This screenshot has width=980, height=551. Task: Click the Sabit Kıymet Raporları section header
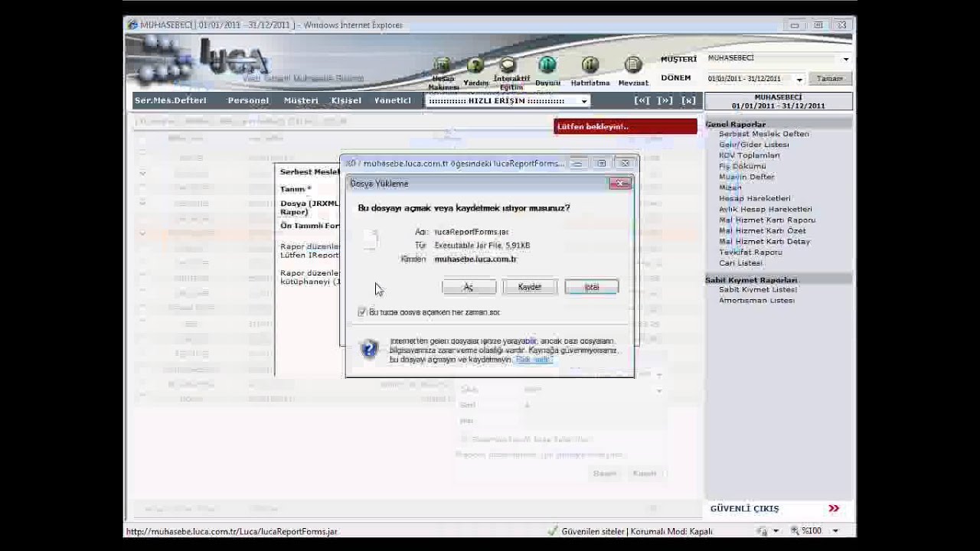click(x=751, y=280)
